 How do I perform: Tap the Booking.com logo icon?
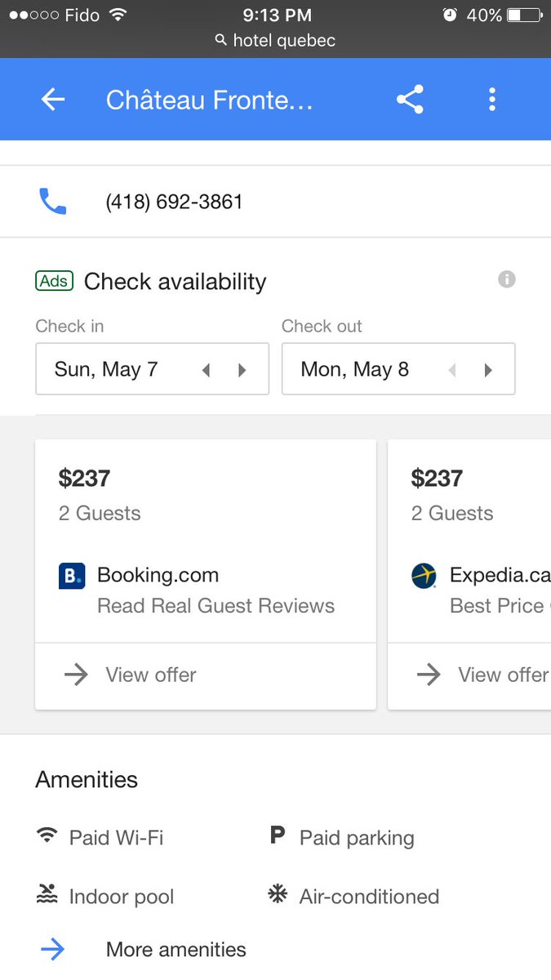72,576
